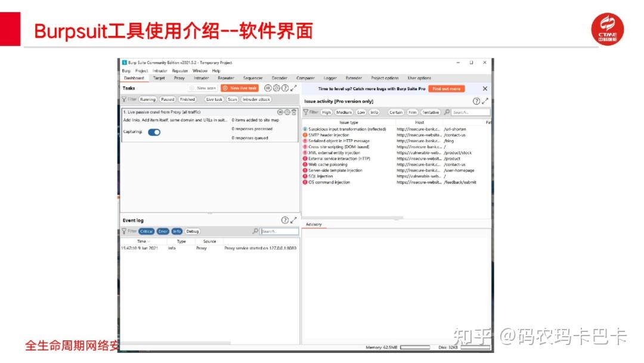This screenshot has height=363, width=644.
Task: Toggle the Certain confidence filter
Action: [x=396, y=112]
